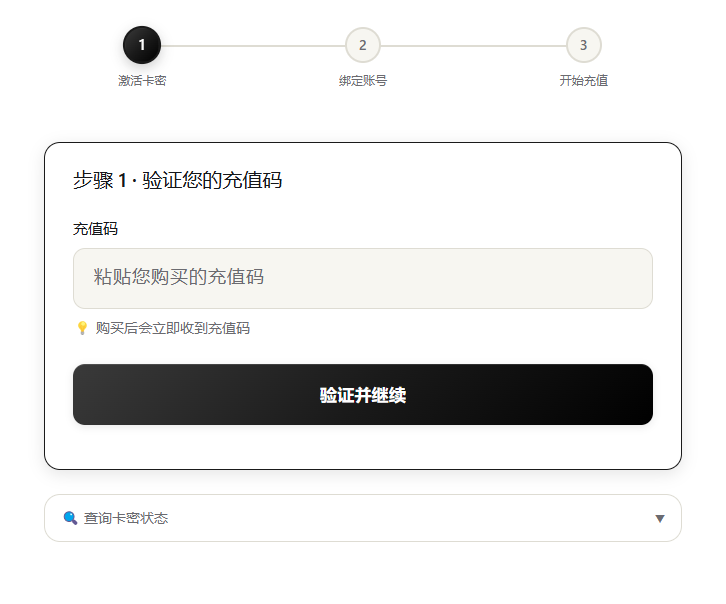
Task: Click the progress line between steps 1 and 2
Action: click(253, 46)
